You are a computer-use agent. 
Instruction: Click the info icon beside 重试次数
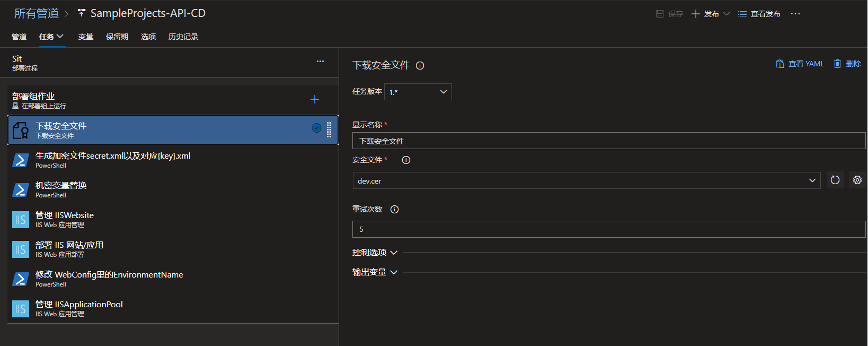(x=394, y=210)
